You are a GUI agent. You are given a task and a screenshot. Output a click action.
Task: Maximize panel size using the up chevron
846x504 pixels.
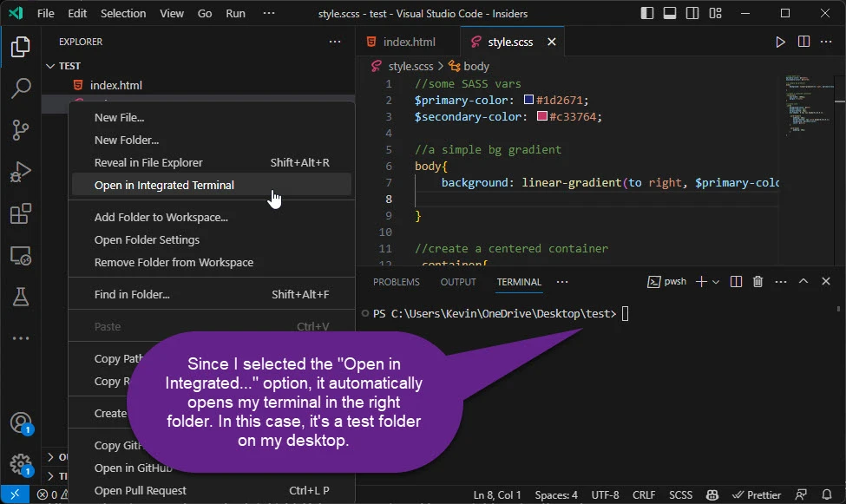click(x=803, y=282)
